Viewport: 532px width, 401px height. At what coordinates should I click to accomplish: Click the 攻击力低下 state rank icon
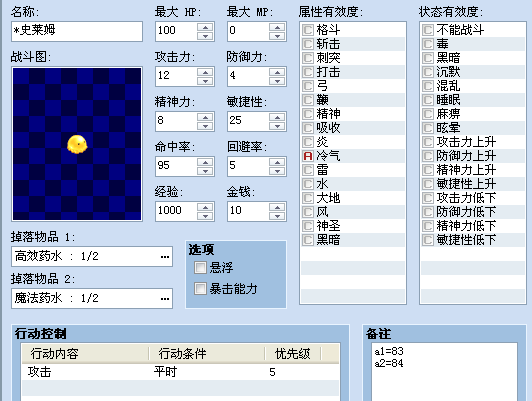pos(428,198)
